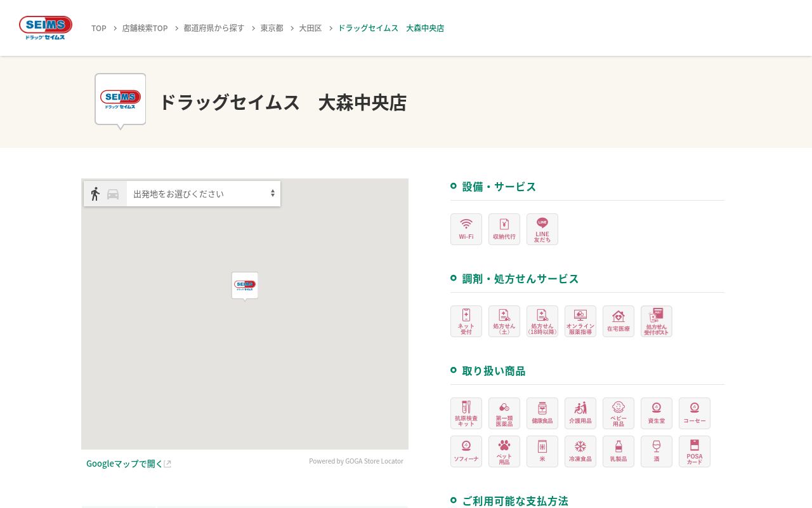Open 店舗検索TOP breadcrumb link
Screen dimensions: 812x508
coord(145,28)
